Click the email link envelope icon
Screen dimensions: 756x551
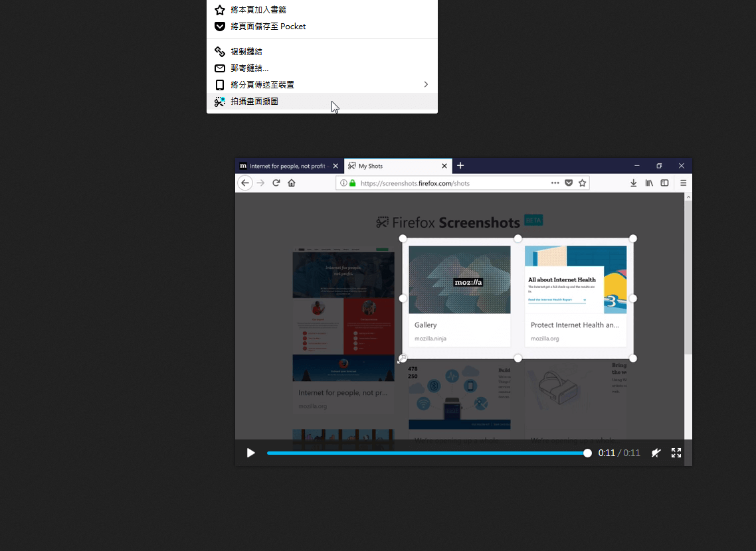click(x=220, y=68)
